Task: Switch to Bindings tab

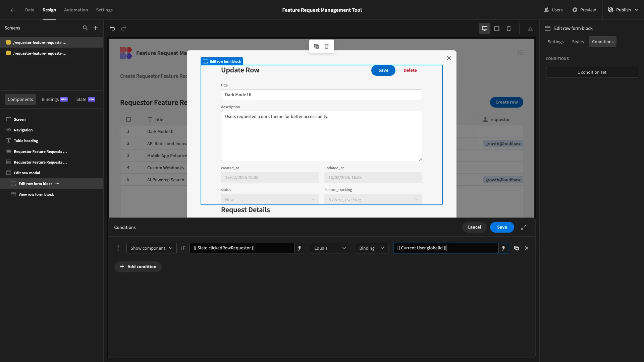Action: 55,100
